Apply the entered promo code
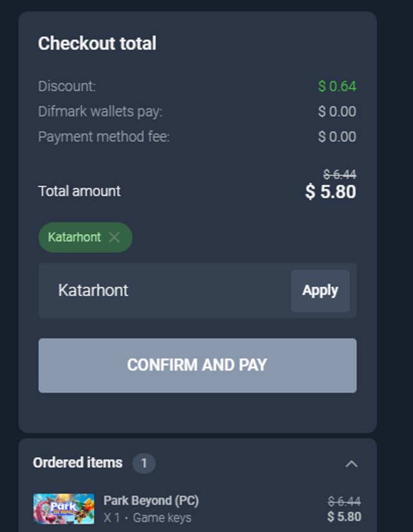This screenshot has height=532, width=413. click(x=320, y=291)
